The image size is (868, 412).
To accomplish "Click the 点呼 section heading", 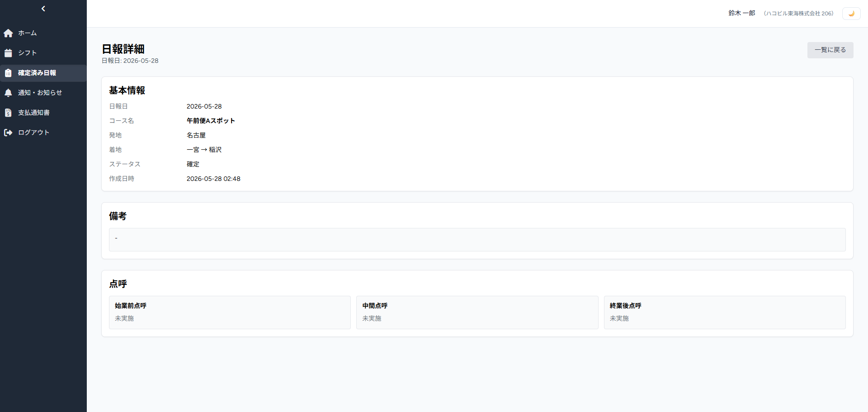I will [x=118, y=284].
